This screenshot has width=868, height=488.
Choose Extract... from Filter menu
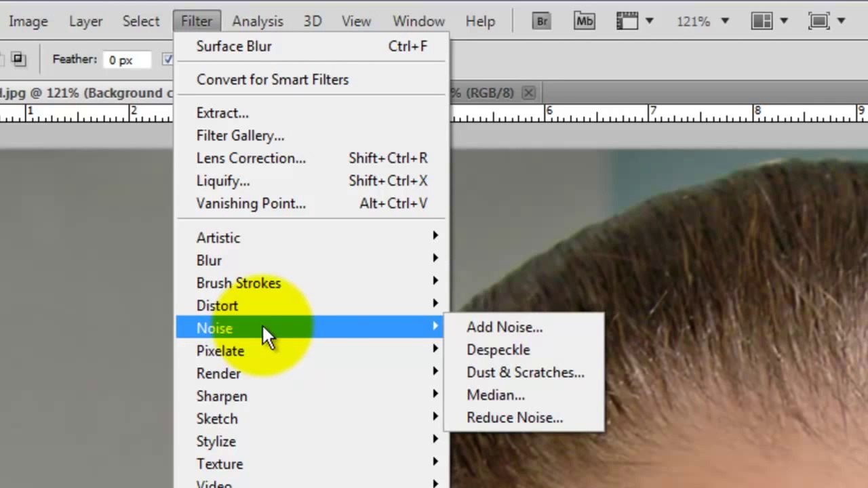311,113
